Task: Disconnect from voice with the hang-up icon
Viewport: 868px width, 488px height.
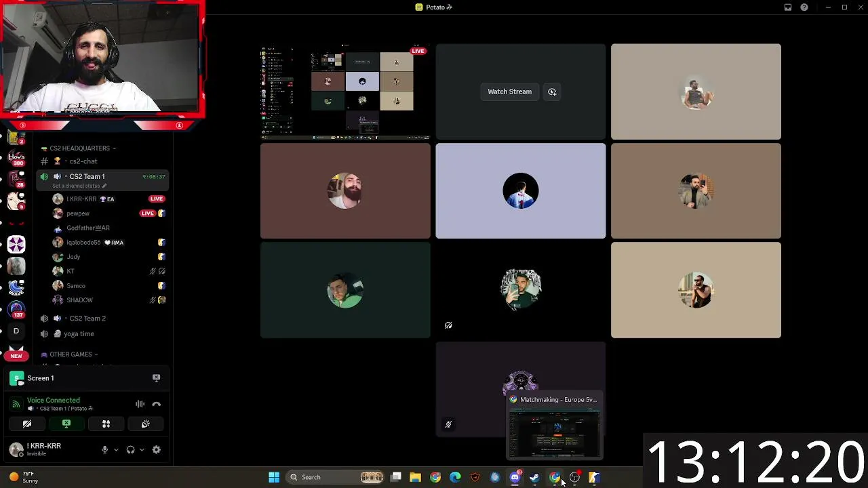Action: [157, 404]
